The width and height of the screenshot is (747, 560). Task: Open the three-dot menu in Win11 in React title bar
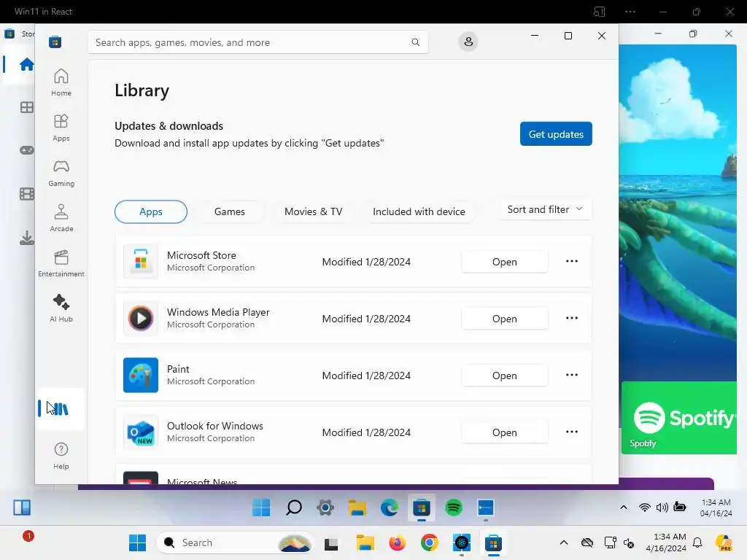(x=630, y=12)
